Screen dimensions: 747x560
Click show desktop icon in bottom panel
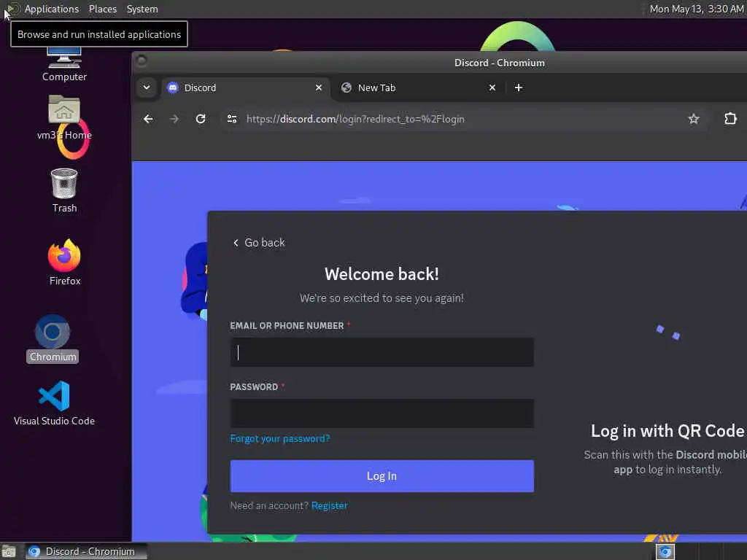click(9, 552)
